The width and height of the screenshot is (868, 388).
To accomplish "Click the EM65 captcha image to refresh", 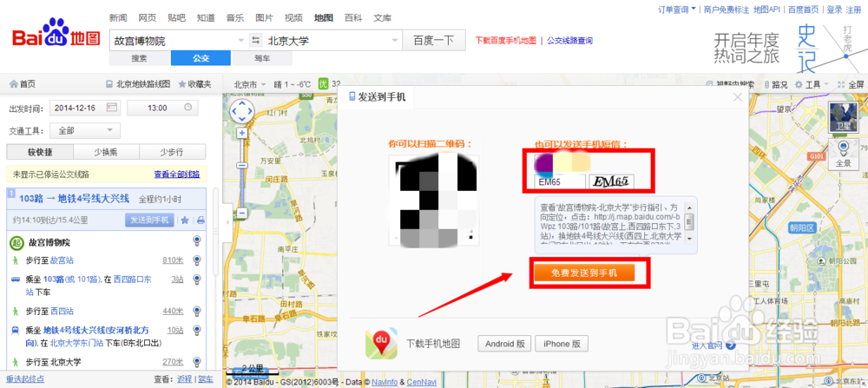I will 612,181.
